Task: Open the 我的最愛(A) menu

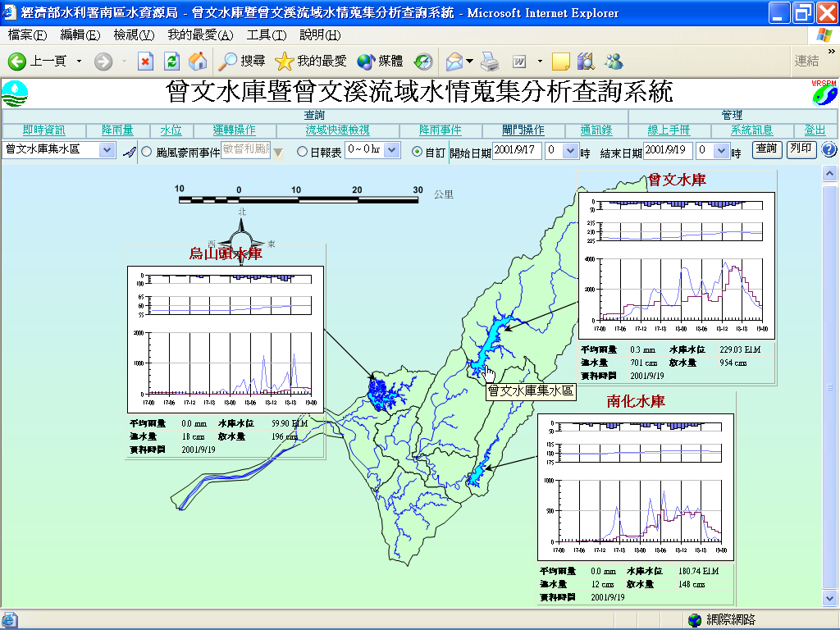Action: 200,35
